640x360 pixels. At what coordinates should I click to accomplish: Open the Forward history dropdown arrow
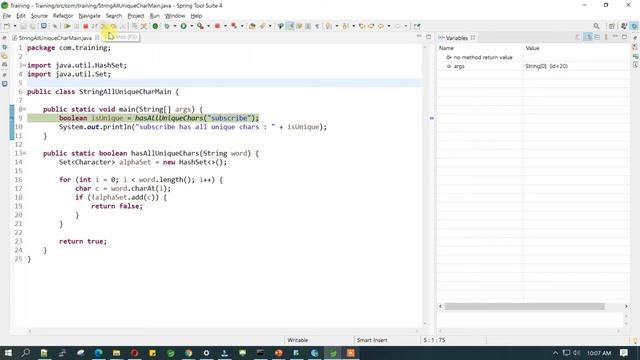point(406,26)
